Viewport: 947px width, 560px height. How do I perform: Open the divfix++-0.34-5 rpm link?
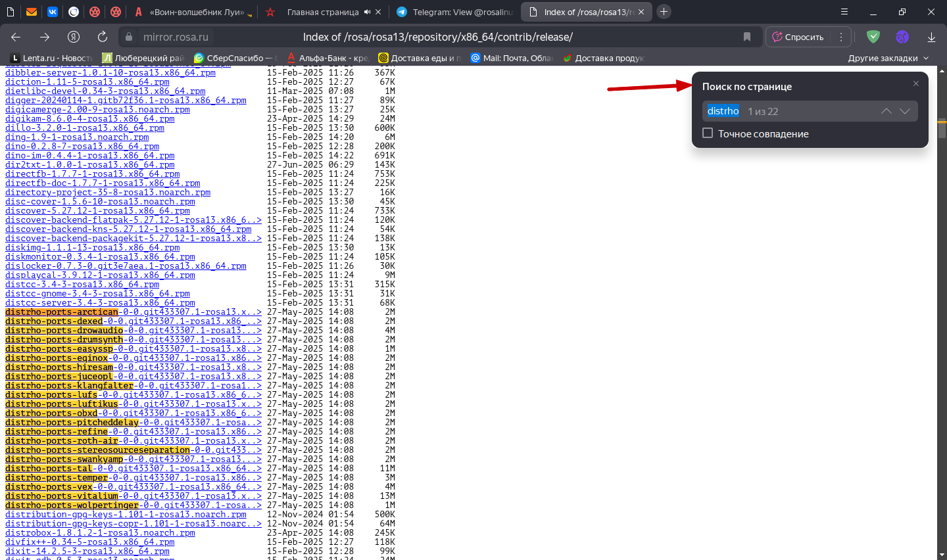[90, 542]
